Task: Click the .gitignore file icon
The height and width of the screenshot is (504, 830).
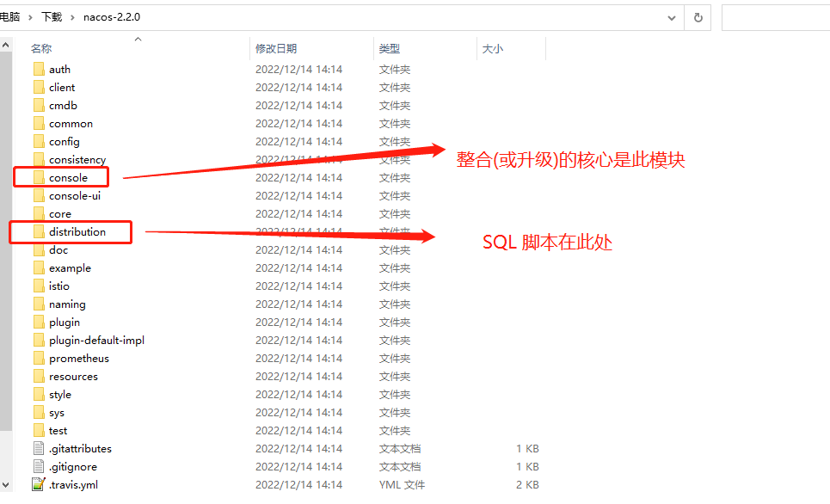Action: point(39,466)
